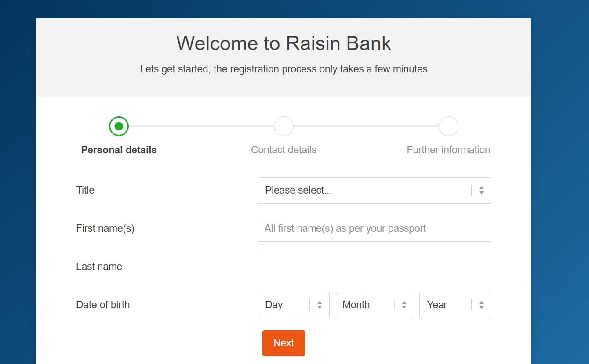The width and height of the screenshot is (589, 364).
Task: Select the Personal details step label
Action: 119,150
